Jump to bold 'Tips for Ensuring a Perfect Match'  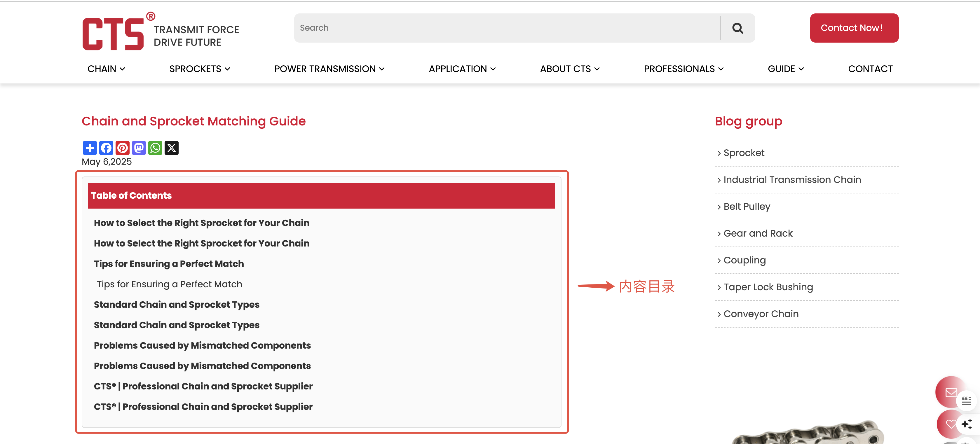(169, 264)
